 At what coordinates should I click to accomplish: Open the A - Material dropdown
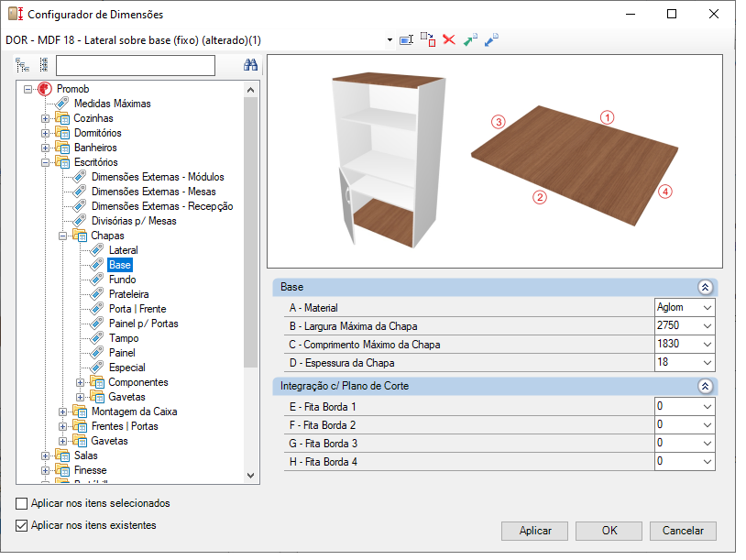[x=708, y=308]
